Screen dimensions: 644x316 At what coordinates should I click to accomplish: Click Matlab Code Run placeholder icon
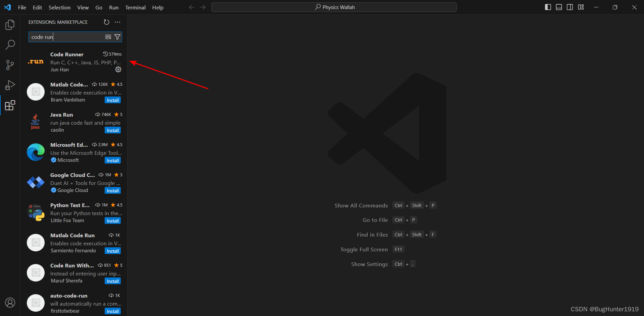pos(36,243)
